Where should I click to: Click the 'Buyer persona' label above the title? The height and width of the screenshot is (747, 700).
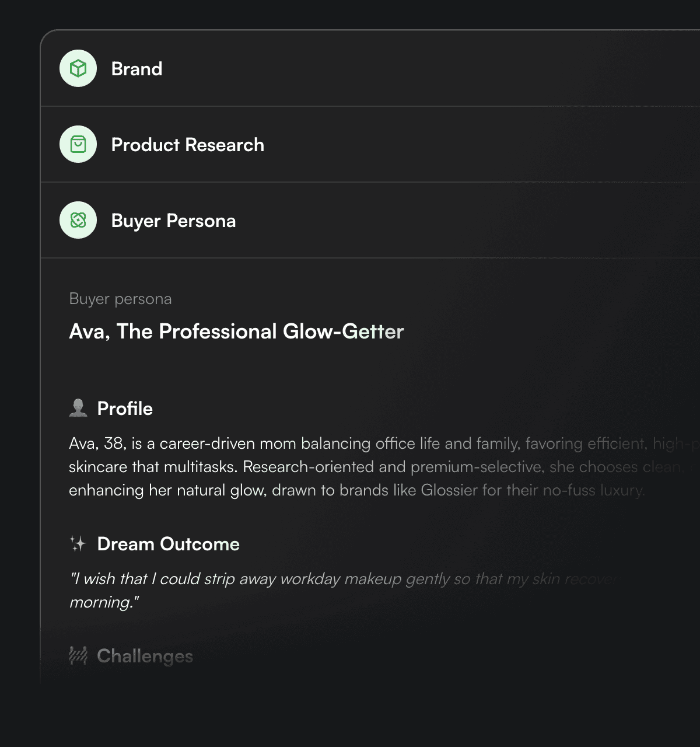tap(120, 299)
